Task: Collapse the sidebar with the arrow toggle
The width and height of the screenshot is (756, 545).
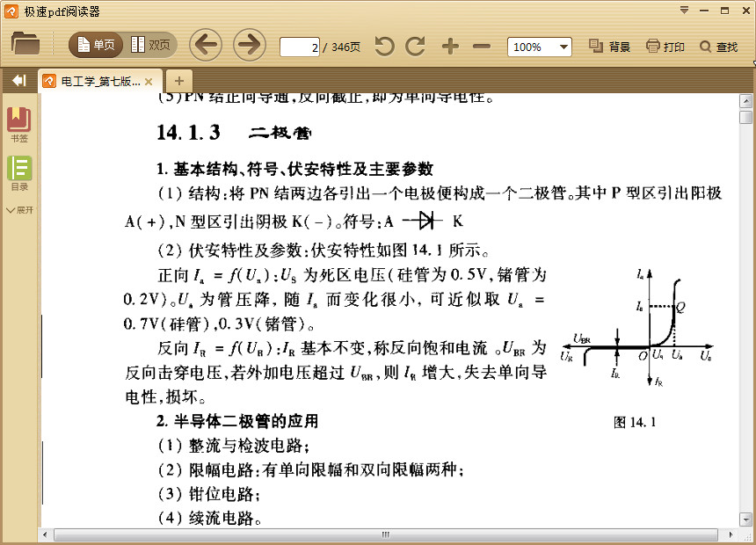Action: (x=18, y=79)
